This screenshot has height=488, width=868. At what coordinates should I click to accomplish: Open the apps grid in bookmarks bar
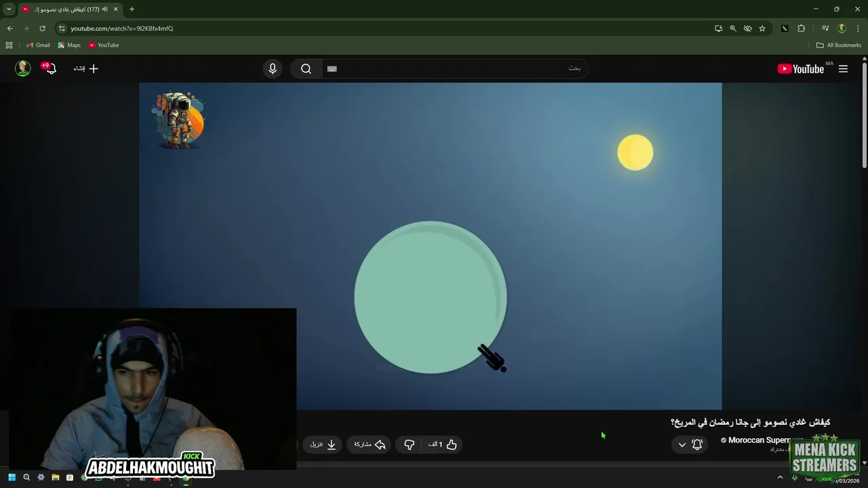click(x=9, y=45)
